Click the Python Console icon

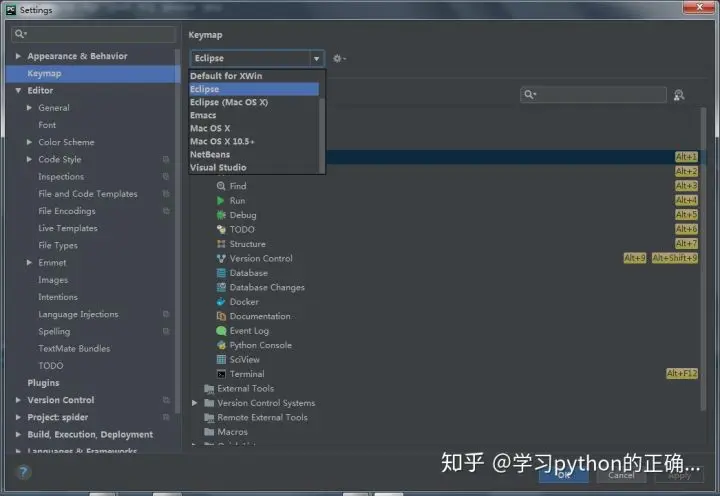click(x=221, y=345)
